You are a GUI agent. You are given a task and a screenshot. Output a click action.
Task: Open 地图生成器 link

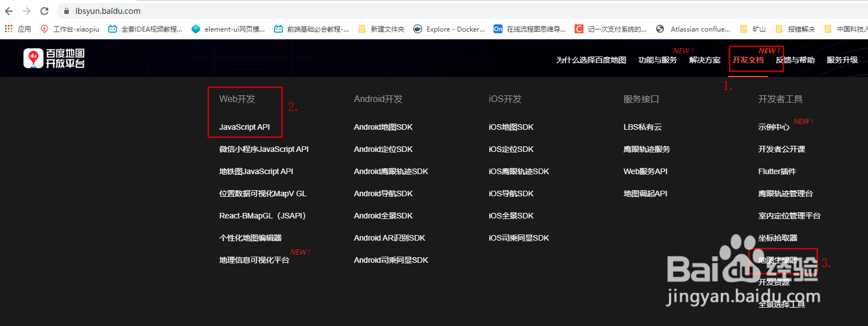click(778, 260)
